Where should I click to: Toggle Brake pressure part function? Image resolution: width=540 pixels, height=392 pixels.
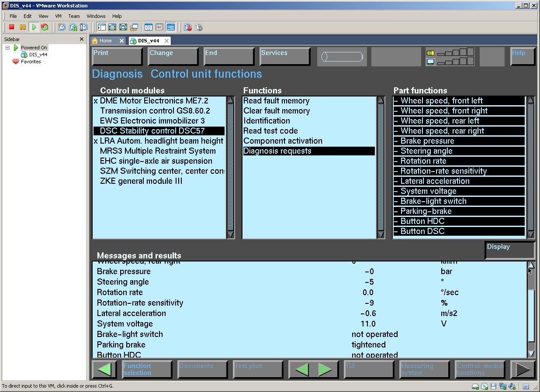pos(459,141)
